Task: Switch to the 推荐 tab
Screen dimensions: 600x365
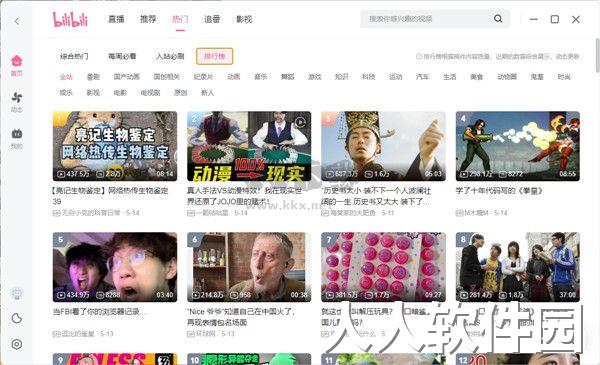Action: [x=148, y=19]
